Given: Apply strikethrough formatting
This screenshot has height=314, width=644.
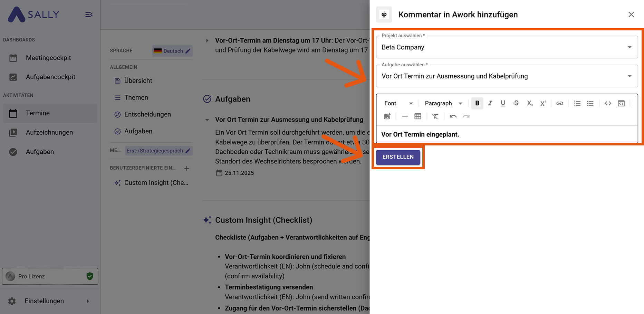Looking at the screenshot, I should (516, 103).
